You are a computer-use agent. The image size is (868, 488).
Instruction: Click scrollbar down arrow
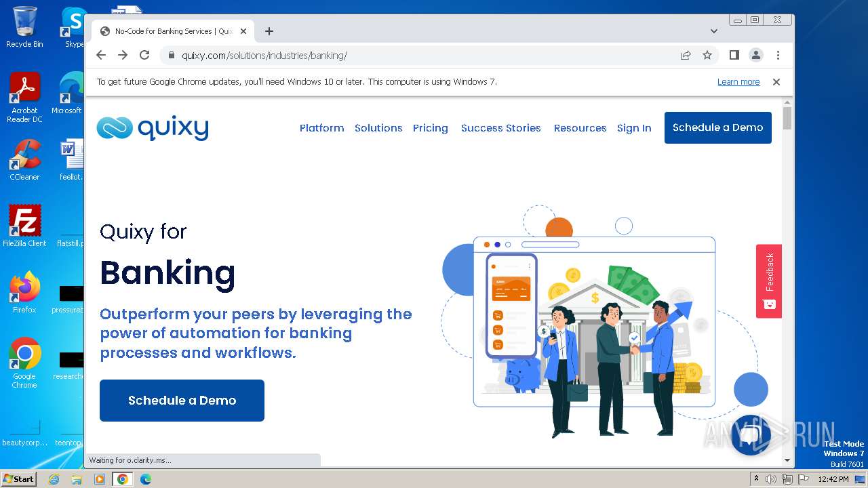point(787,460)
